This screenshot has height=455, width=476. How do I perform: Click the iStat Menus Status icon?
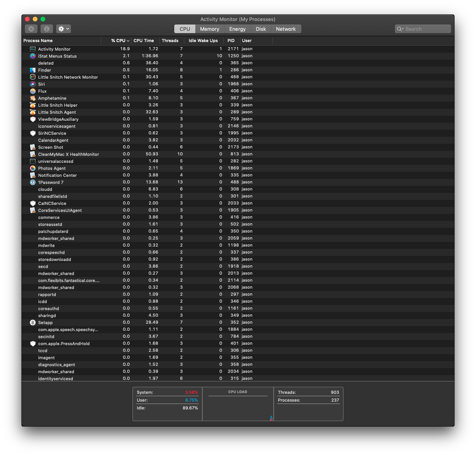[33, 56]
